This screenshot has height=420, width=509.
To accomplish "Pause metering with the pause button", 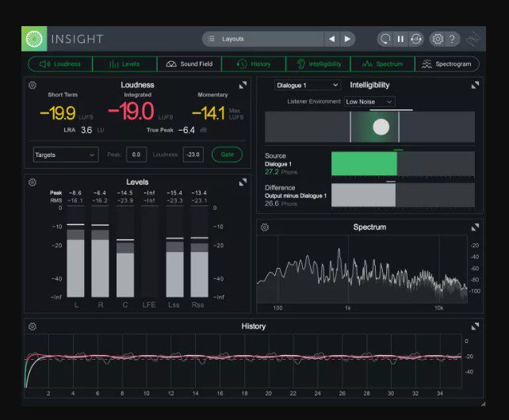I will pyautogui.click(x=400, y=39).
